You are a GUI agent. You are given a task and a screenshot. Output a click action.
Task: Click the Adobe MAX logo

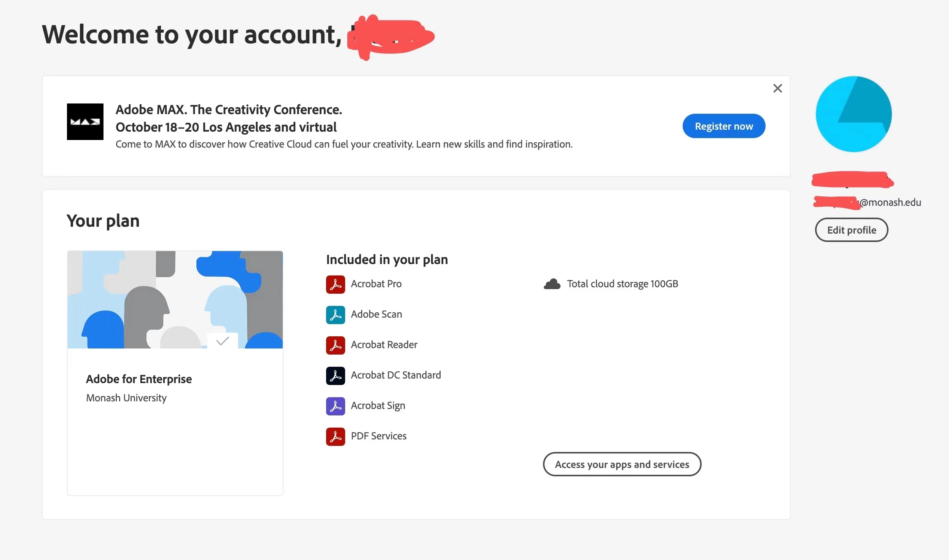point(85,122)
